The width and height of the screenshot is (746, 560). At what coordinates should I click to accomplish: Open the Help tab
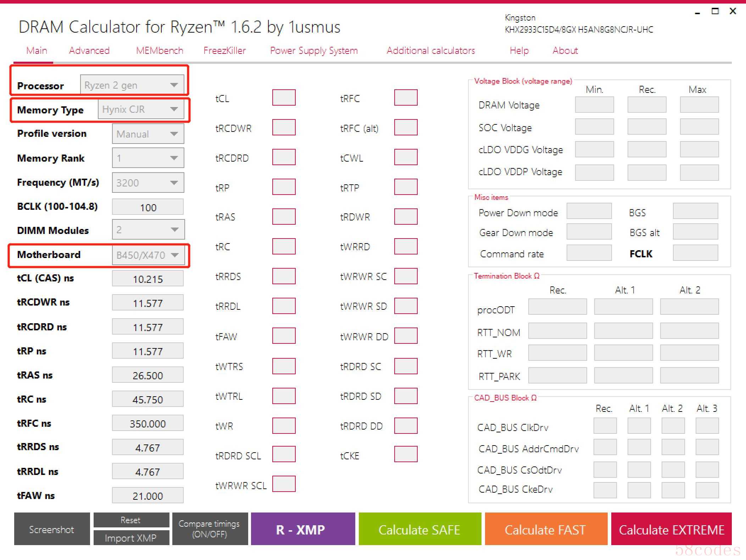click(x=519, y=50)
